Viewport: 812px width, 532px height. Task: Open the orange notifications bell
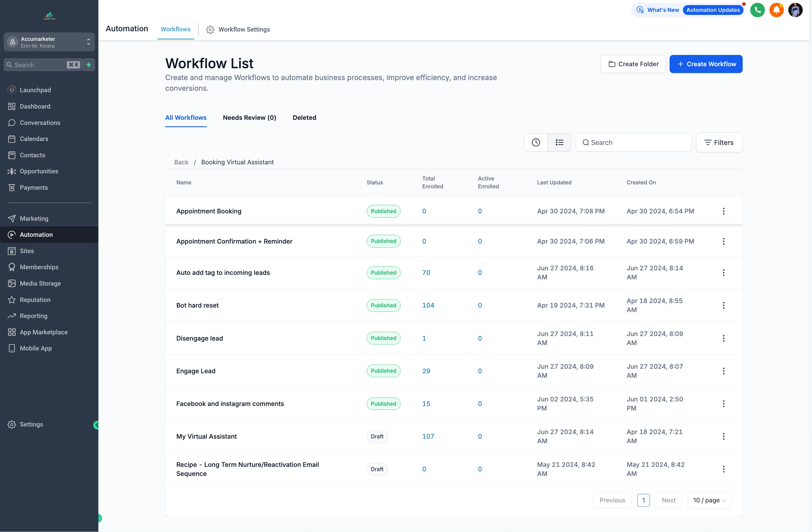(x=776, y=10)
